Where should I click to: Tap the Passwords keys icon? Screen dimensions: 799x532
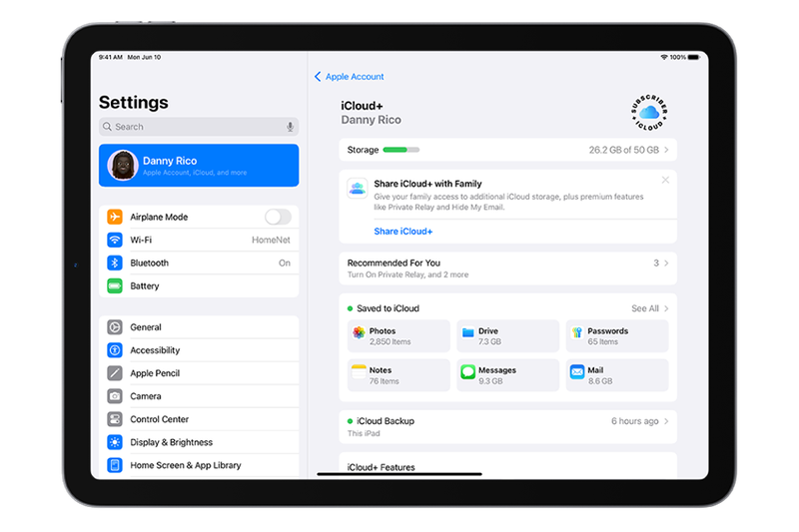[x=577, y=332]
